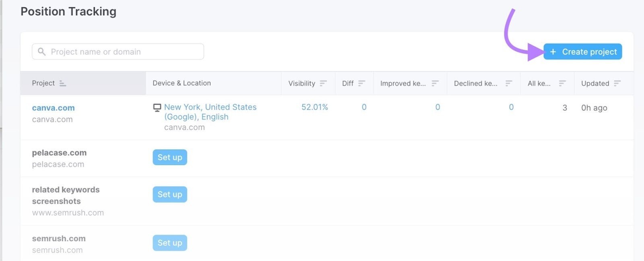Click the Declined keywords sort icon
644x261 pixels.
pos(508,83)
